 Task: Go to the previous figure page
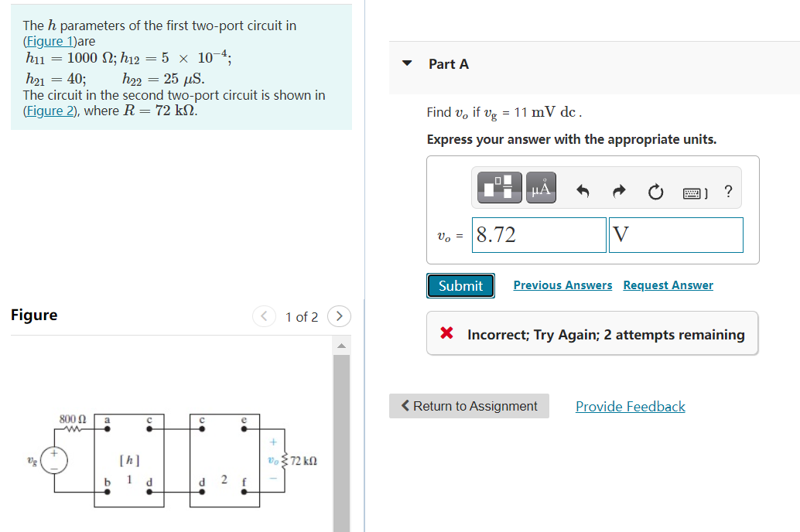(x=264, y=316)
